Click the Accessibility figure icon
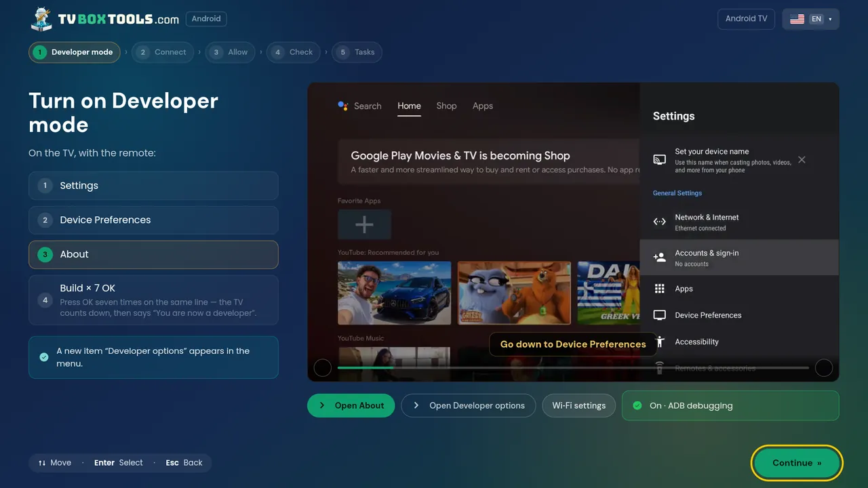Screen dimensions: 868x488 [660, 342]
